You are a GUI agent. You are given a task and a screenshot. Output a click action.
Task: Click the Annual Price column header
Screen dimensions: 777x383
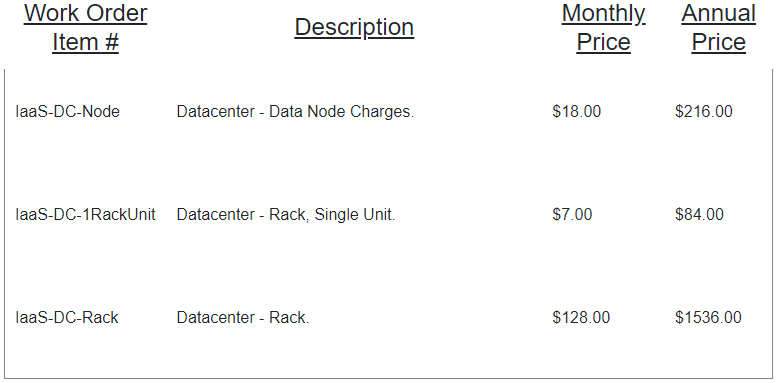[719, 28]
